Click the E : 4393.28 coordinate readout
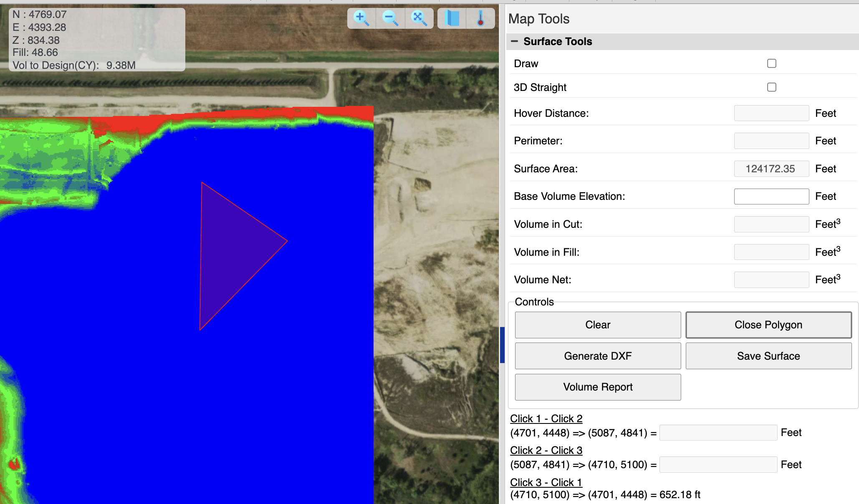The image size is (859, 504). [x=39, y=28]
